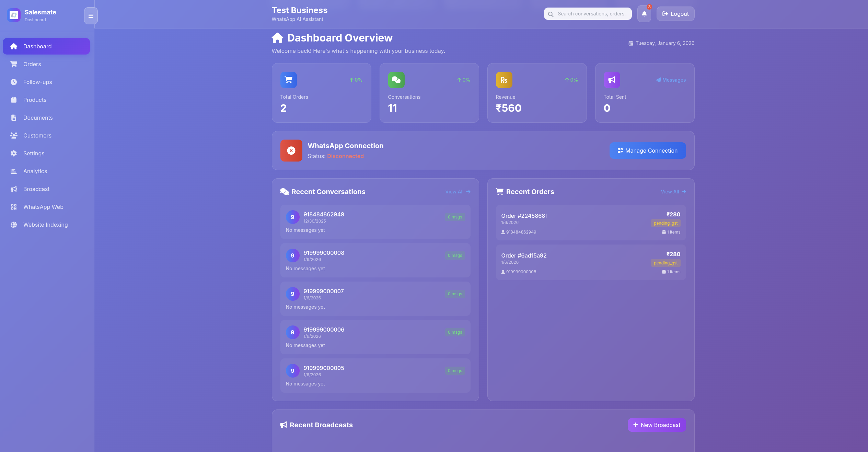Click the notification bell icon

(644, 14)
